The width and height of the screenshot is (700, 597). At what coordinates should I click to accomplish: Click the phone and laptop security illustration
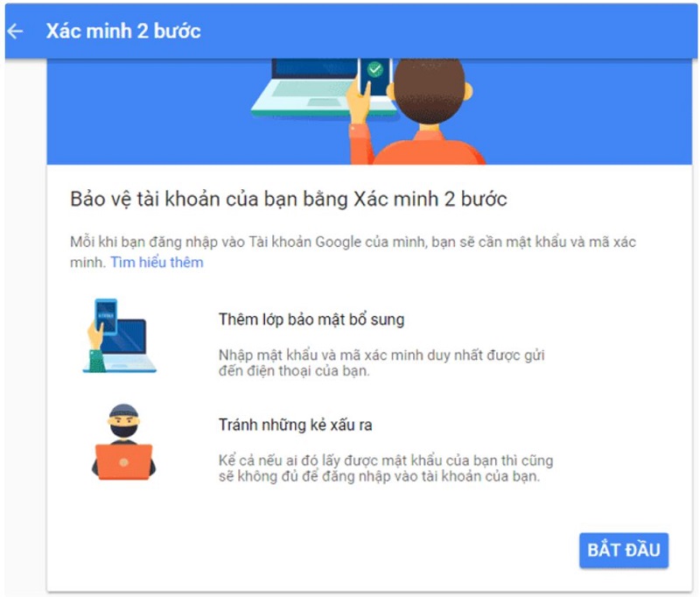point(120,336)
